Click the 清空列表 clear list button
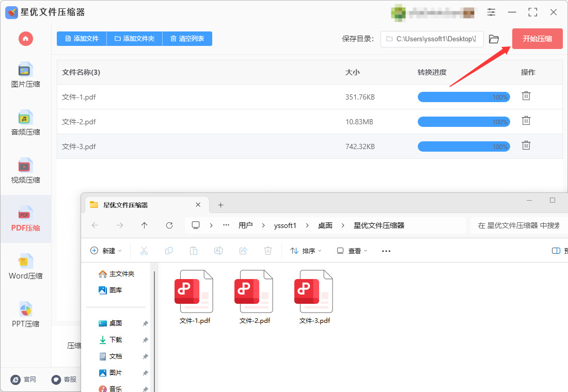 tap(187, 39)
